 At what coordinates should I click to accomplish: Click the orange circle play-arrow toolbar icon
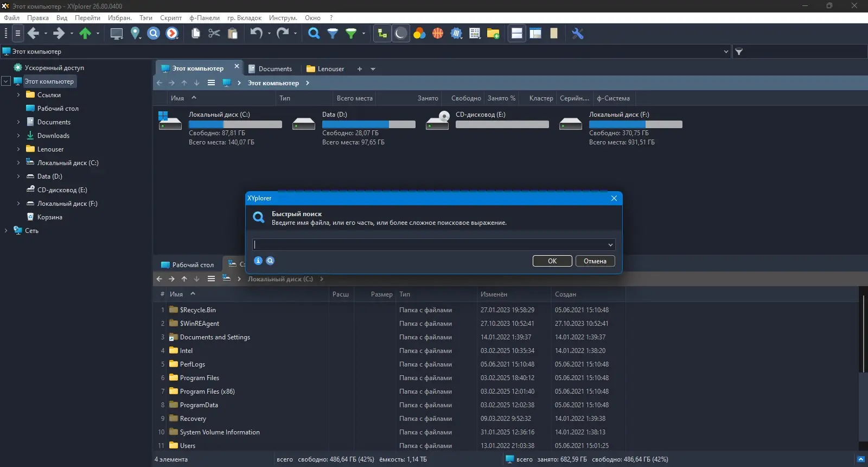(172, 34)
